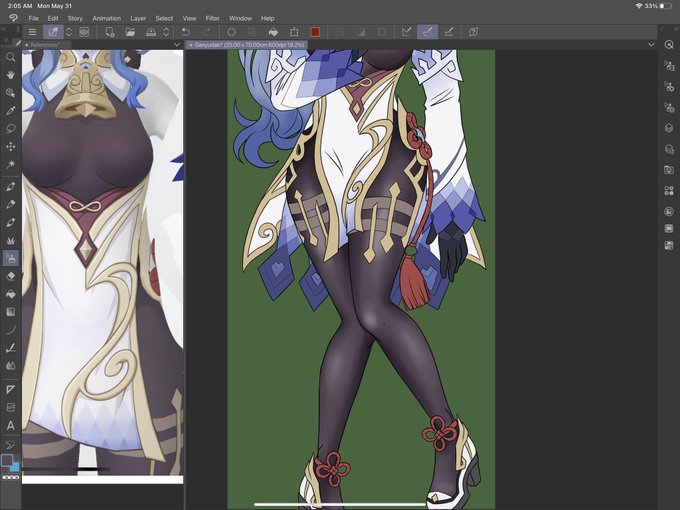
Task: Select the Pen tool
Action: tap(10, 186)
